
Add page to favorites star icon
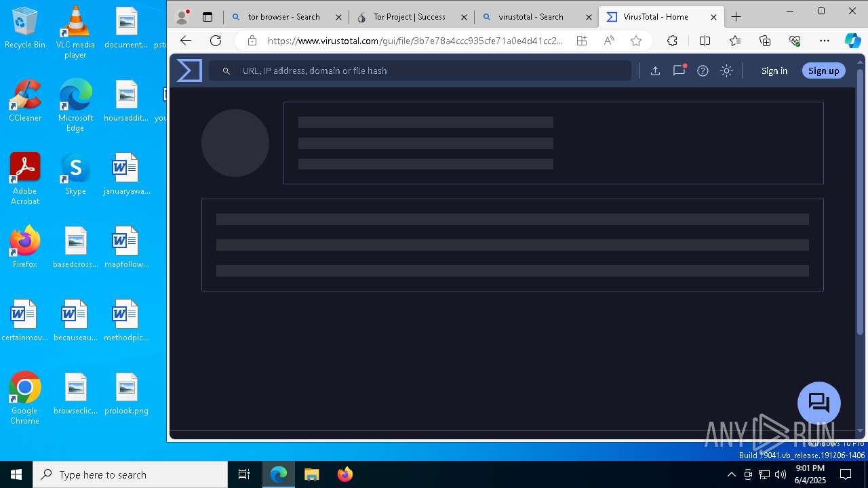coord(635,41)
